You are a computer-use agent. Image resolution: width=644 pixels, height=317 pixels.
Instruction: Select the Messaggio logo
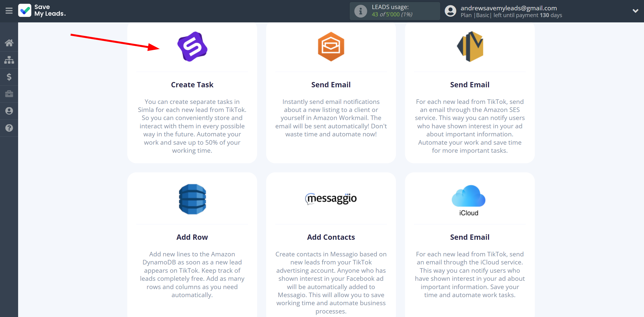click(x=331, y=199)
